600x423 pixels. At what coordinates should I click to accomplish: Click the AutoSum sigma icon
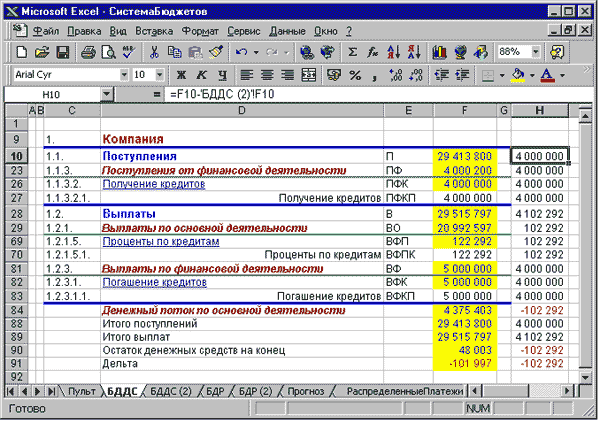click(x=352, y=52)
